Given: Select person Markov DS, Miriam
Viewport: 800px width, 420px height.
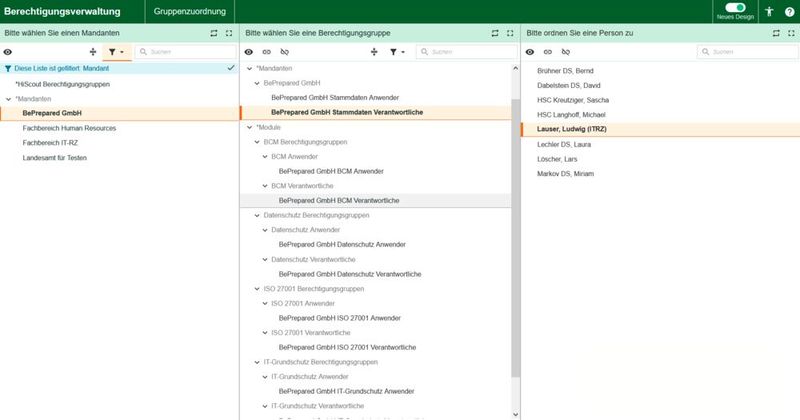Looking at the screenshot, I should point(565,174).
